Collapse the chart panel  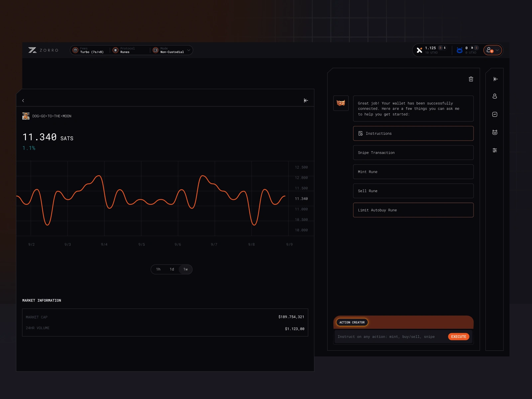click(x=306, y=100)
